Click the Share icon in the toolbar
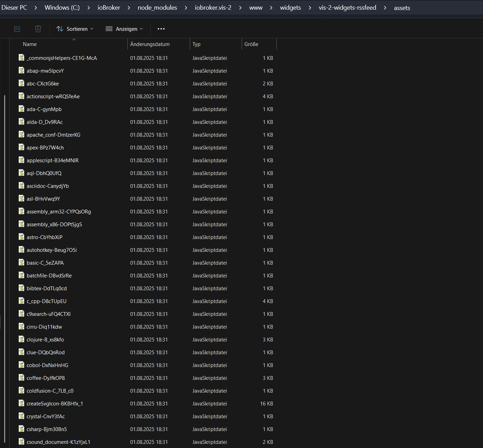This screenshot has width=483, height=448. (x=17, y=29)
